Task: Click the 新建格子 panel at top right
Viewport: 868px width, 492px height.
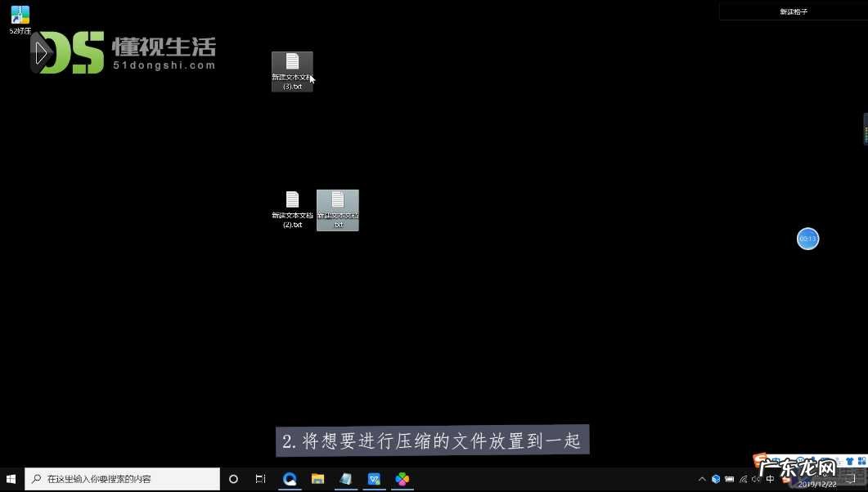Action: click(x=793, y=11)
